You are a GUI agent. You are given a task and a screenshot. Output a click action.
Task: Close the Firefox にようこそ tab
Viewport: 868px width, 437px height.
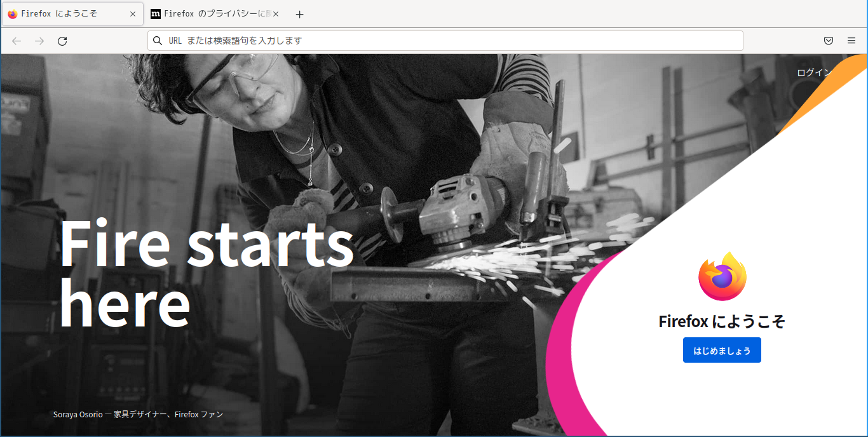(x=133, y=14)
